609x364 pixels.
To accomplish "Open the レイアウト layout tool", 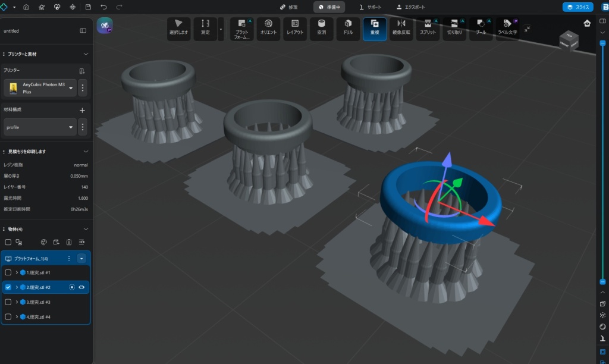I will click(x=295, y=28).
